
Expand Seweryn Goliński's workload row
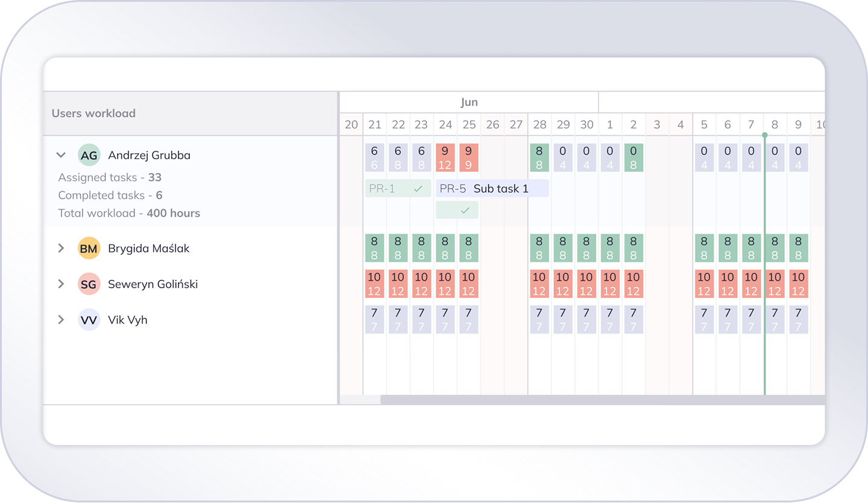tap(61, 283)
